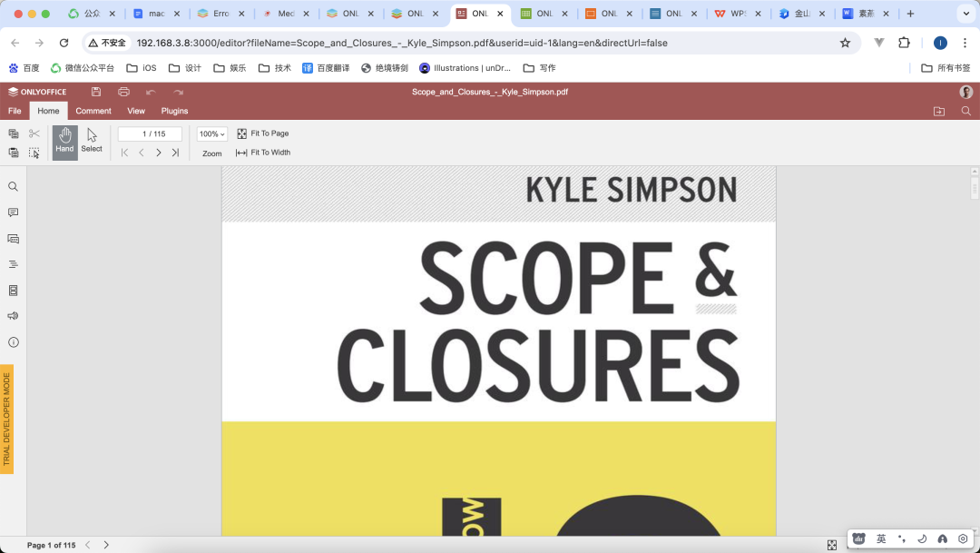This screenshot has width=980, height=553.
Task: Go to previous page in toolbar
Action: tap(142, 153)
